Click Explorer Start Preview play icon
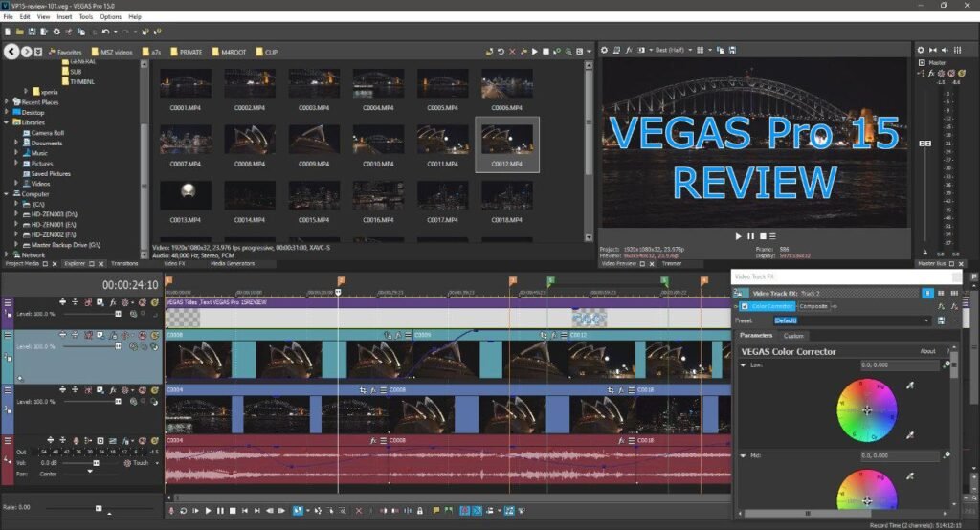 pyautogui.click(x=534, y=52)
